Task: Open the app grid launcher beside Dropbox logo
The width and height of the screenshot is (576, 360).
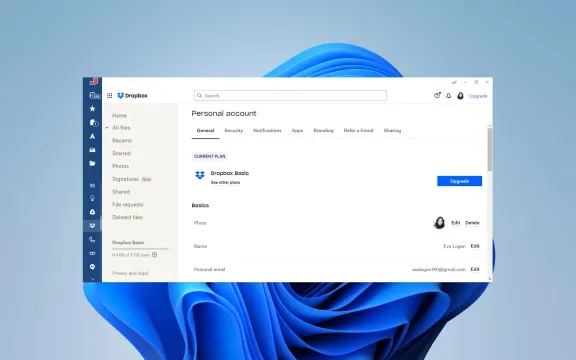Action: pyautogui.click(x=109, y=96)
